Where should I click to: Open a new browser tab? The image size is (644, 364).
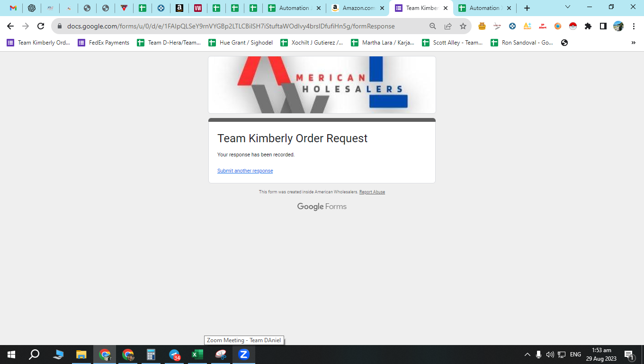tap(527, 8)
